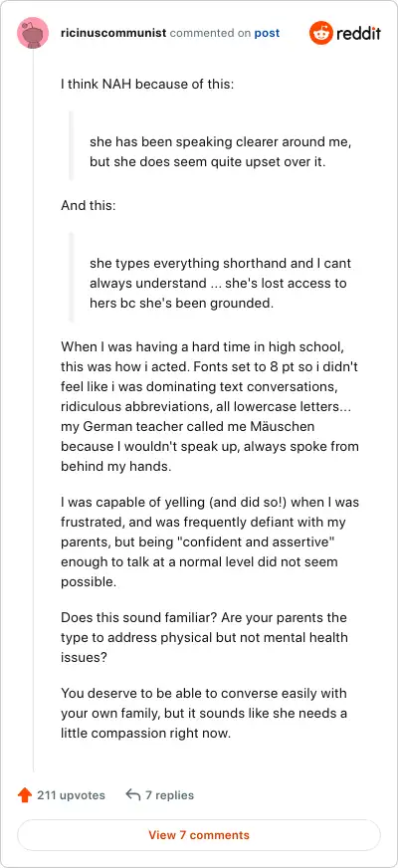Click quote starting "she has been speaking clearer"

220,152
